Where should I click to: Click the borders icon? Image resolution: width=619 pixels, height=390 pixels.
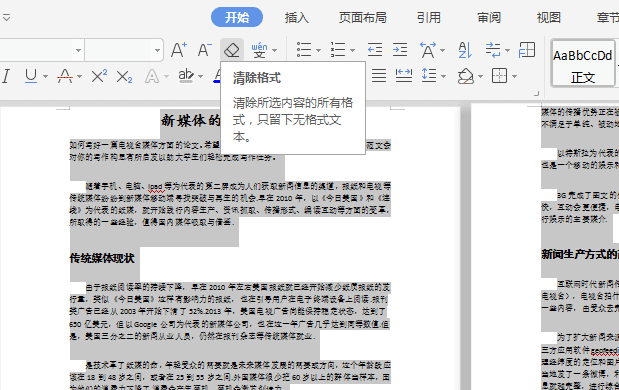pos(499,75)
